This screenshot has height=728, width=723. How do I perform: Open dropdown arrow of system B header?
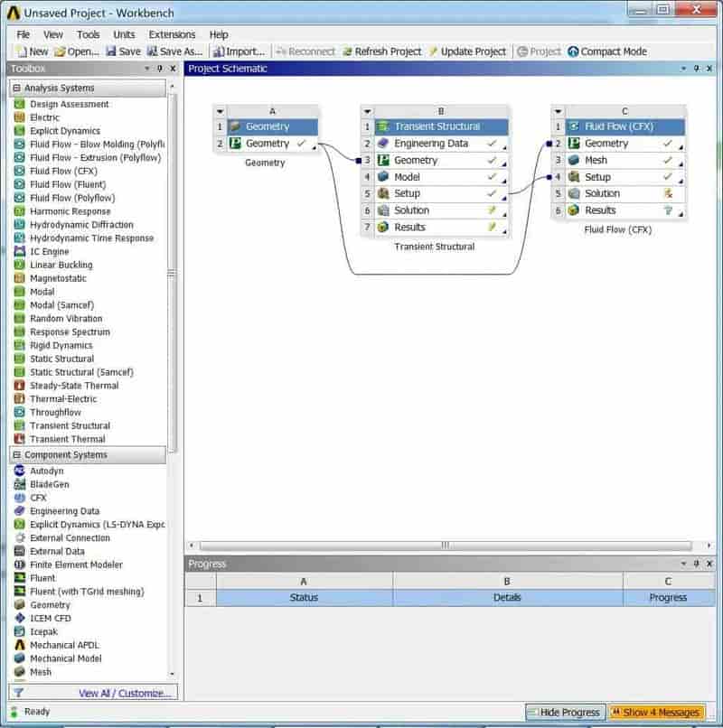[368, 111]
